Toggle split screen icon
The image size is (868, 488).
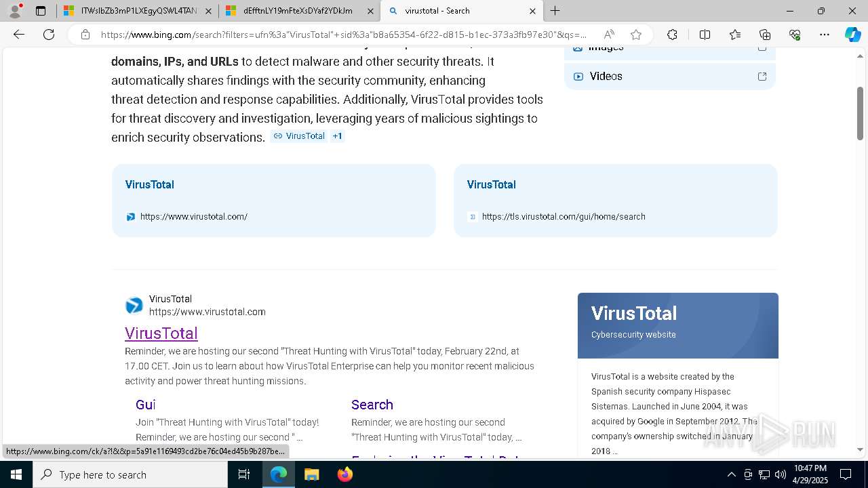tap(705, 35)
